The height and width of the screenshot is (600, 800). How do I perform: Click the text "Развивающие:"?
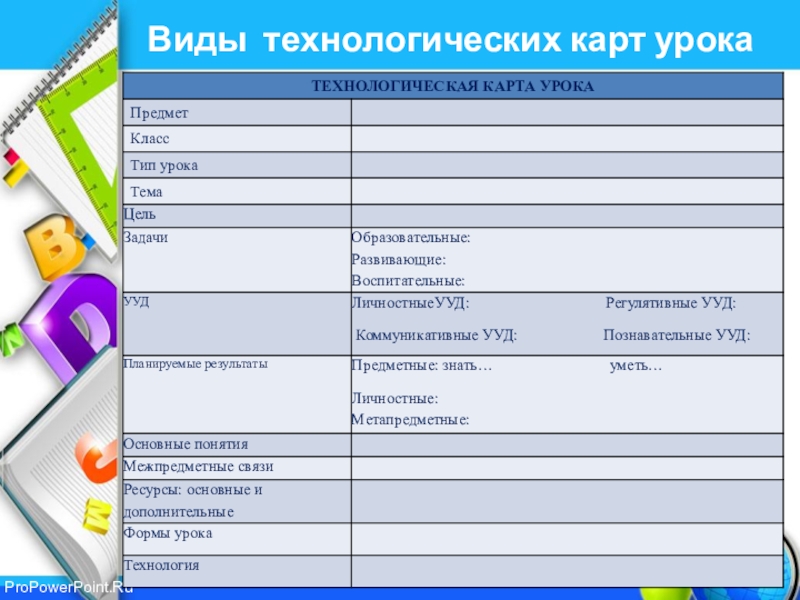pos(398,260)
